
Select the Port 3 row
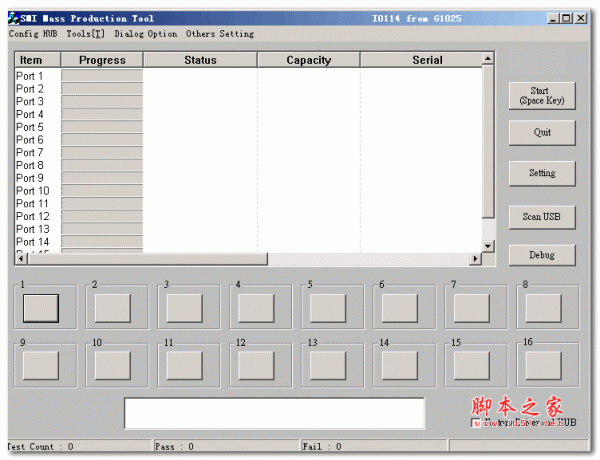[249, 101]
